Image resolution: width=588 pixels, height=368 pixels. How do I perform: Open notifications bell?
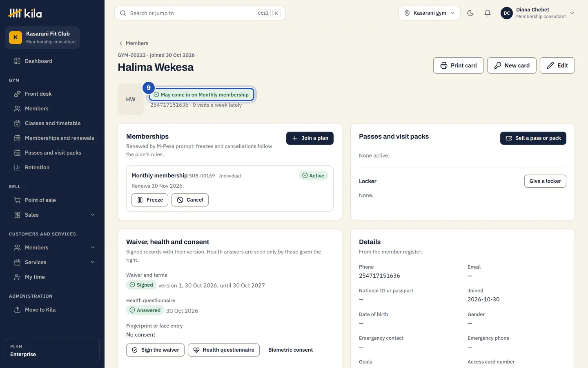pos(488,13)
